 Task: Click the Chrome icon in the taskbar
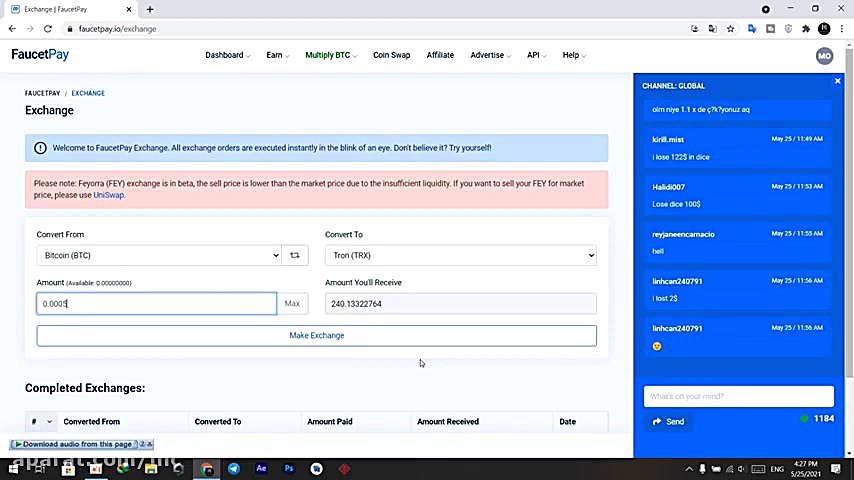[206, 469]
